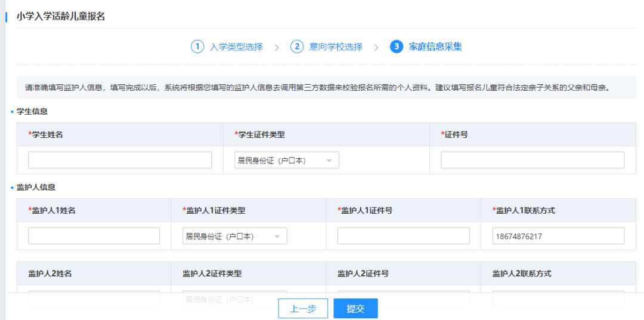Open the 学生证件类型 dropdown
The image size is (644, 320).
tap(287, 160)
